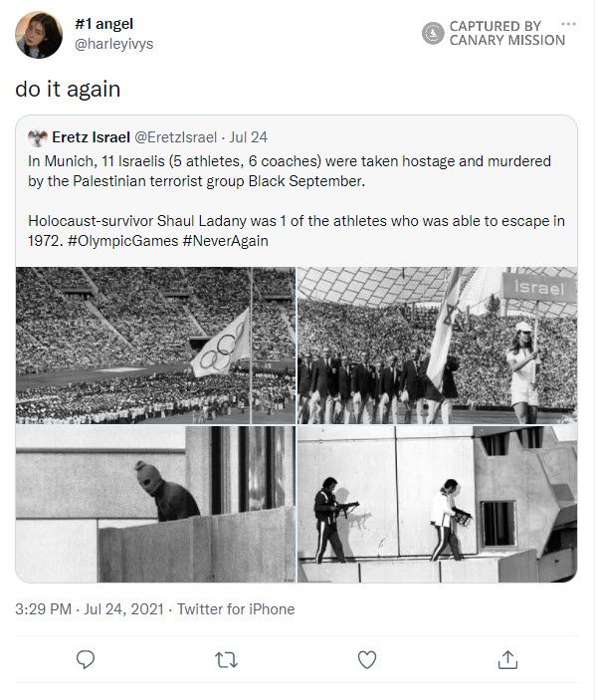
Task: Open the bottom-left balcony photo
Action: [x=156, y=504]
